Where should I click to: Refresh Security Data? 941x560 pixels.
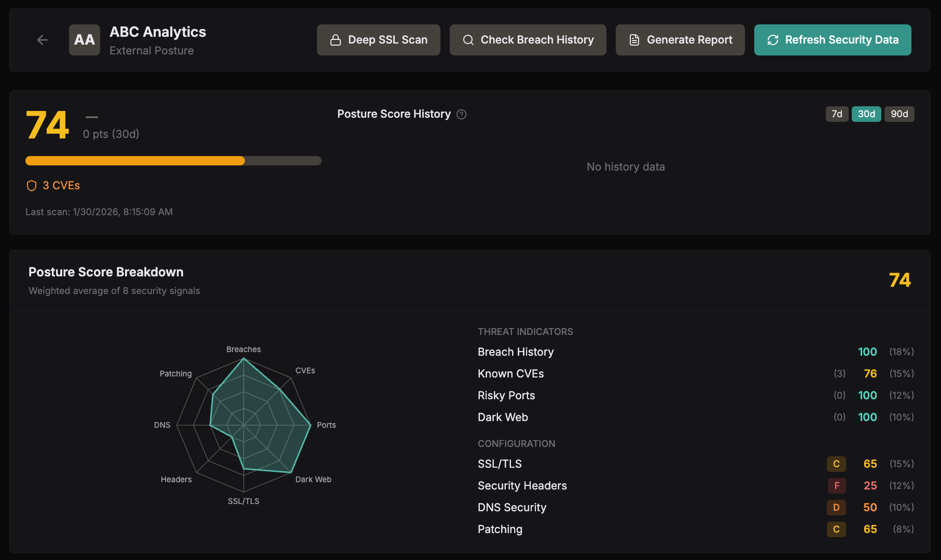pos(832,40)
